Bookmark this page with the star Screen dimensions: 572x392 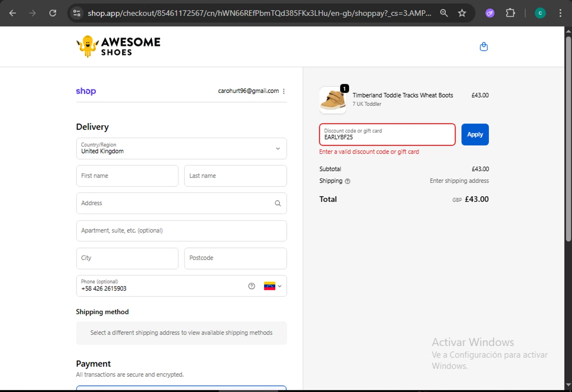pos(462,13)
